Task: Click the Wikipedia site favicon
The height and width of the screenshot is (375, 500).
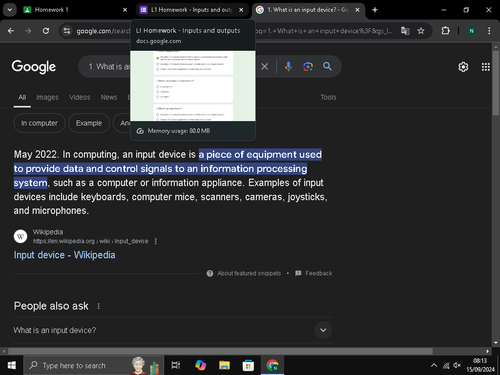Action: pos(20,236)
